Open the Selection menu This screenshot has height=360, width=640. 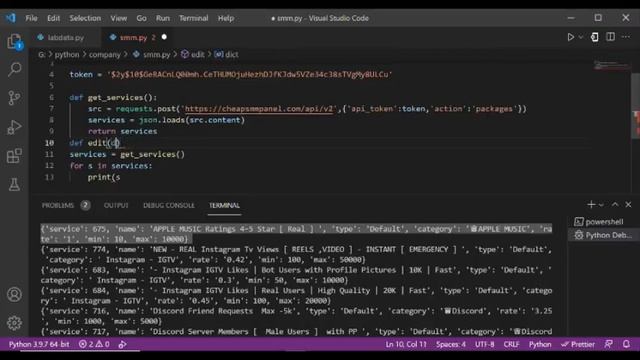(85, 18)
